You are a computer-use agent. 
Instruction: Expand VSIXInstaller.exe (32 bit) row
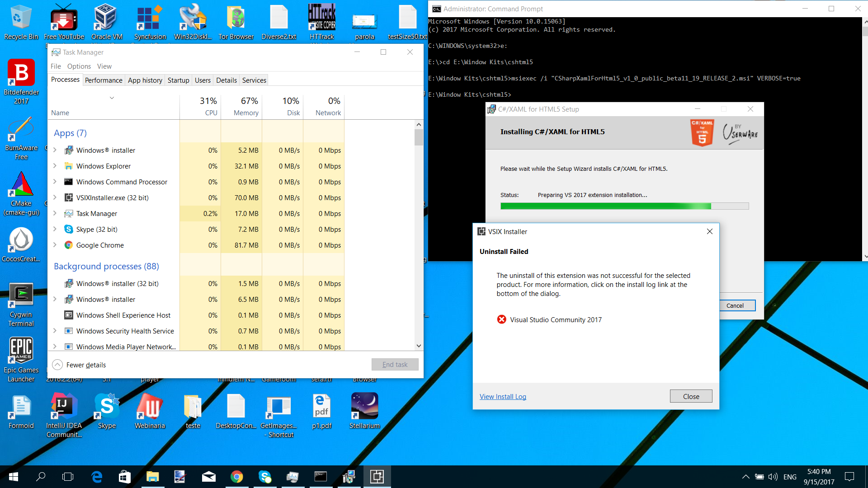click(x=55, y=197)
